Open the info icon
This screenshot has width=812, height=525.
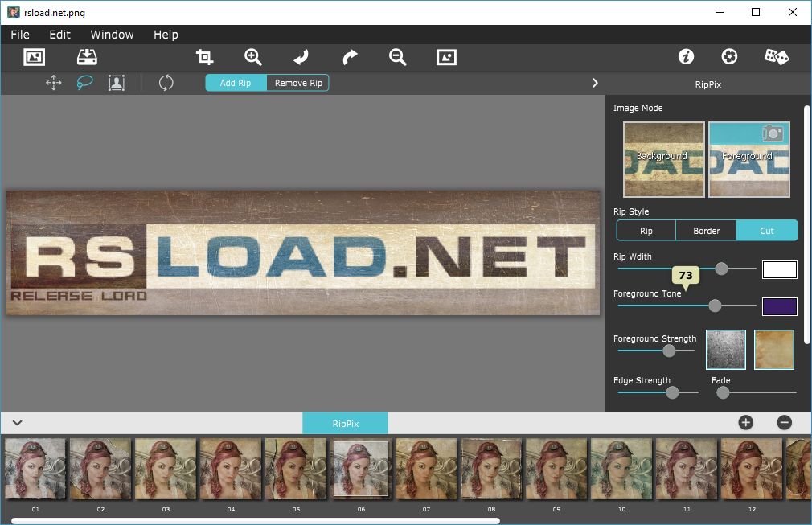686,57
